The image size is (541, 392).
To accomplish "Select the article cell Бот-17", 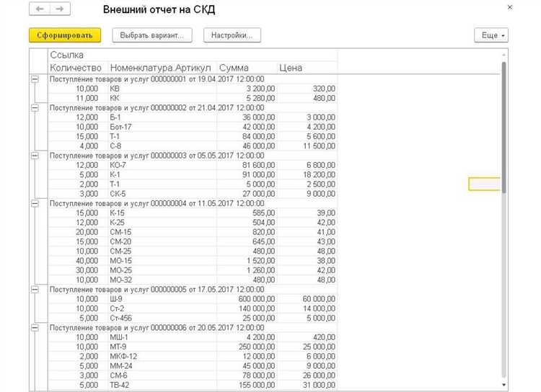I will coord(162,127).
